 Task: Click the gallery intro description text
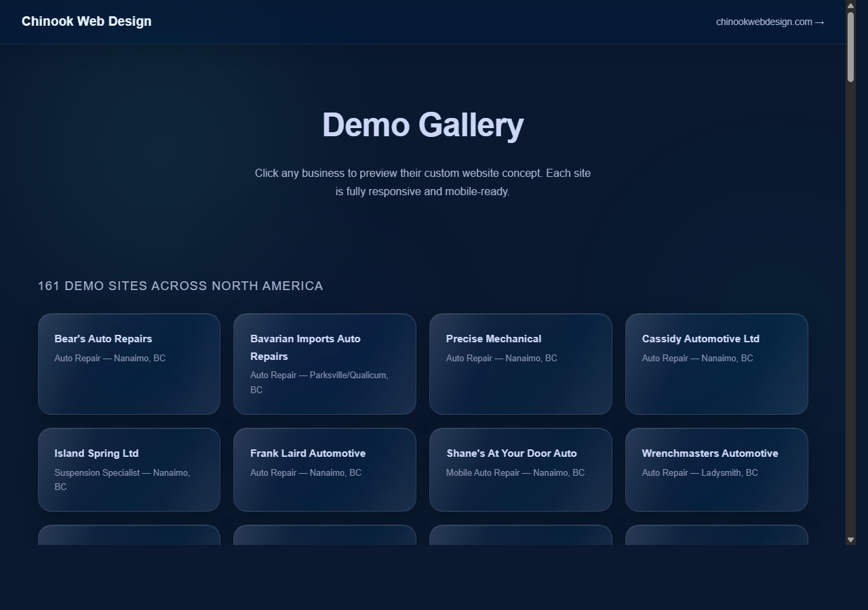click(422, 182)
